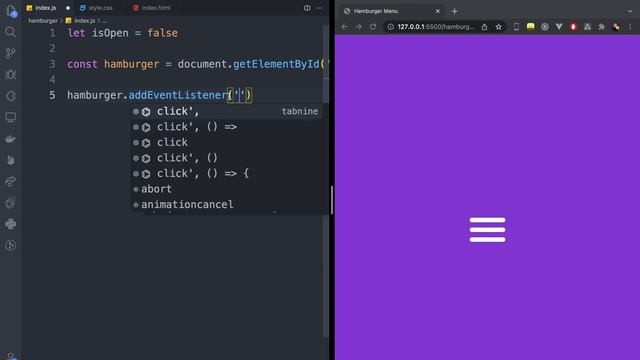Screen dimensions: 640x360
Task: Click the more actions ellipsis in the editor
Action: (320, 8)
